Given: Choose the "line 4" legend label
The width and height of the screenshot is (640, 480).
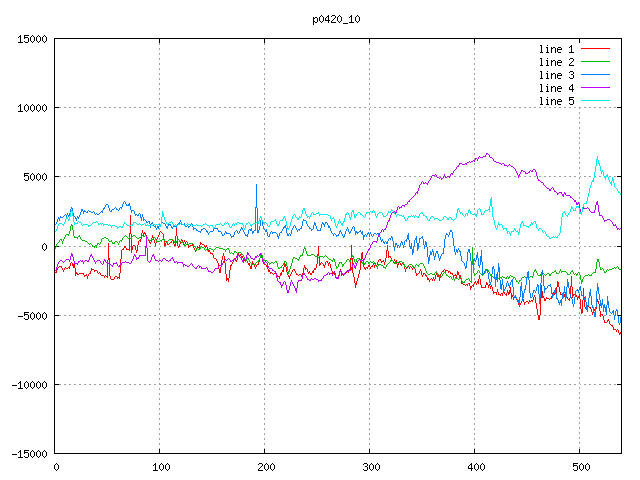Looking at the screenshot, I should 557,88.
